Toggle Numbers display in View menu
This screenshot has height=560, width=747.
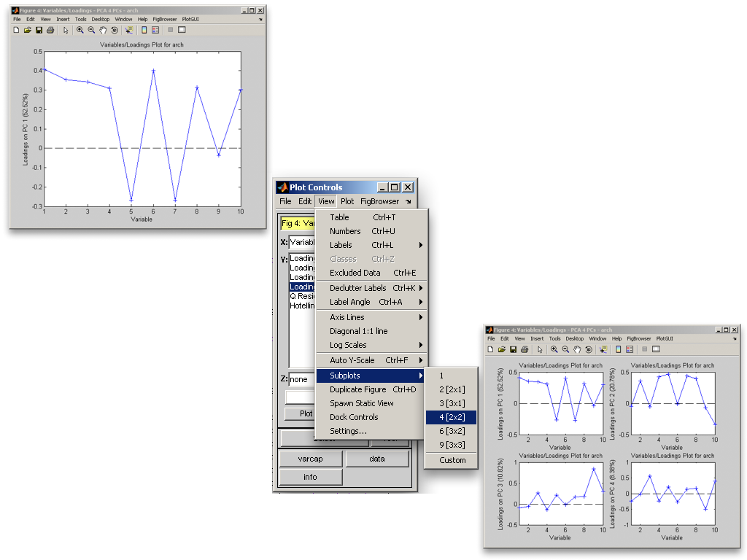(x=345, y=231)
